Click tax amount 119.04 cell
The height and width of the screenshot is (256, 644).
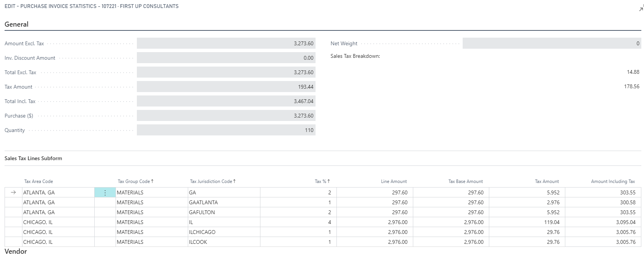click(x=527, y=222)
